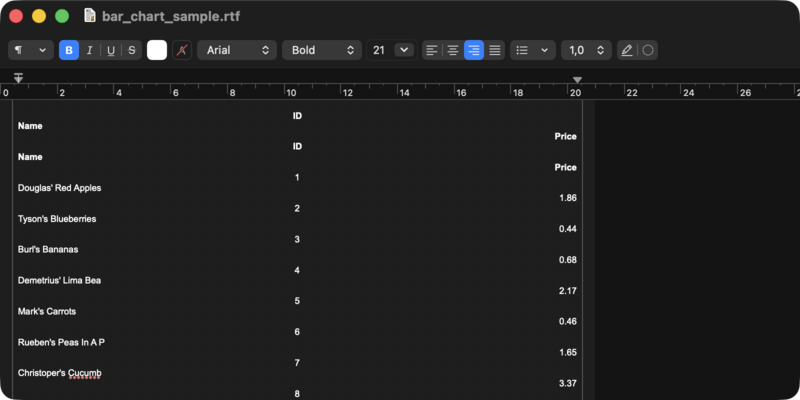Click the circle highlight color button
Image resolution: width=800 pixels, height=400 pixels.
tap(648, 50)
